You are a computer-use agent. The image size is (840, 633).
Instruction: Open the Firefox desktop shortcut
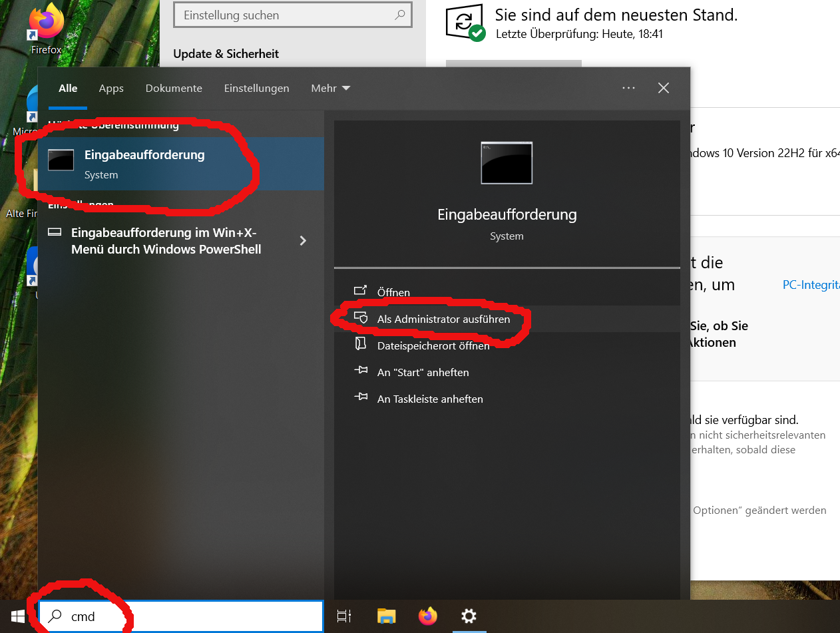coord(46,27)
